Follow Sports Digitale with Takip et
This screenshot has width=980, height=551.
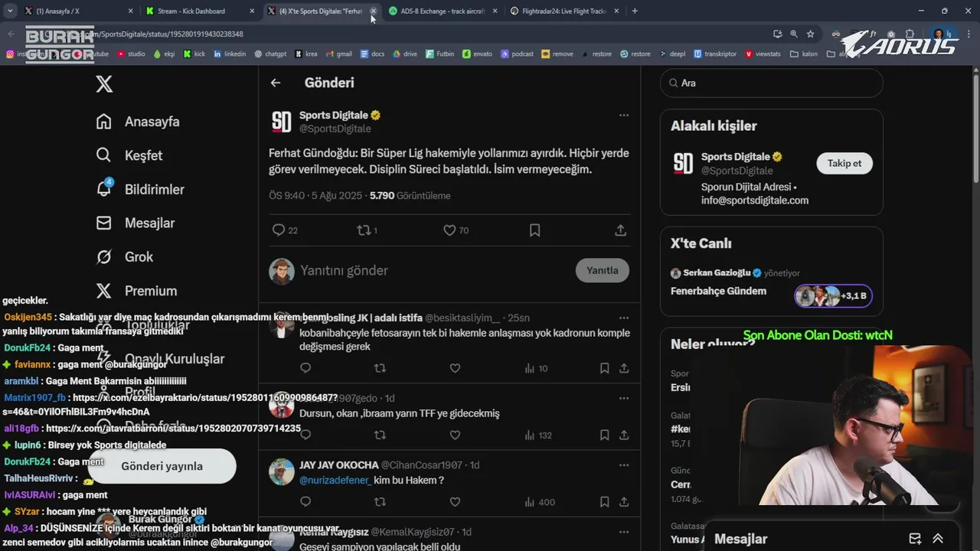844,163
